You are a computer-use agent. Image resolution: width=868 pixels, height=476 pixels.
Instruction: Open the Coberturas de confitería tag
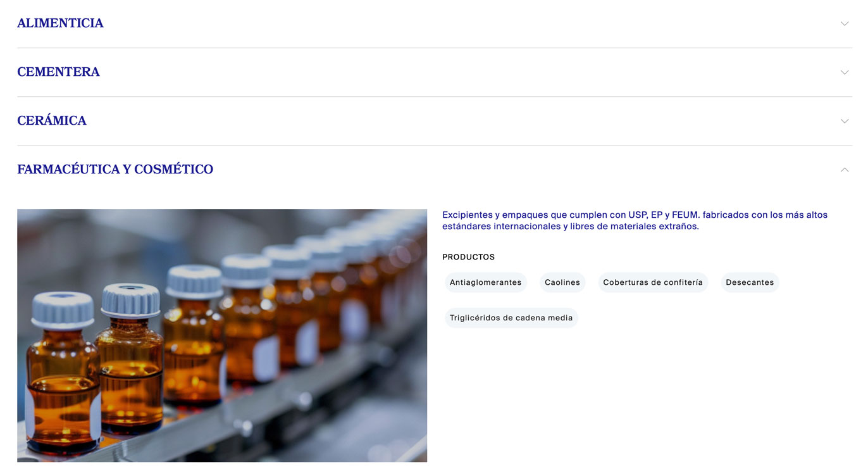[653, 282]
